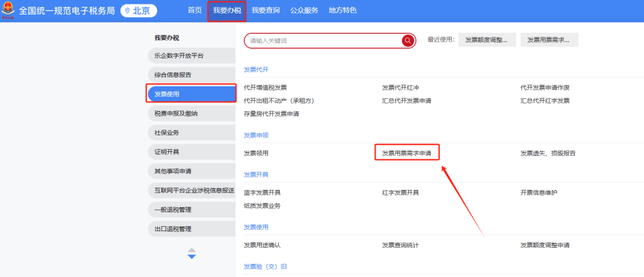Click the location pin icon beside 北京
This screenshot has width=644, height=277.
pyautogui.click(x=127, y=11)
